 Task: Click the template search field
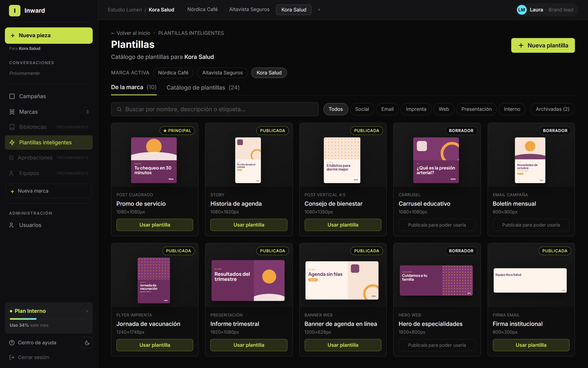pyautogui.click(x=215, y=109)
